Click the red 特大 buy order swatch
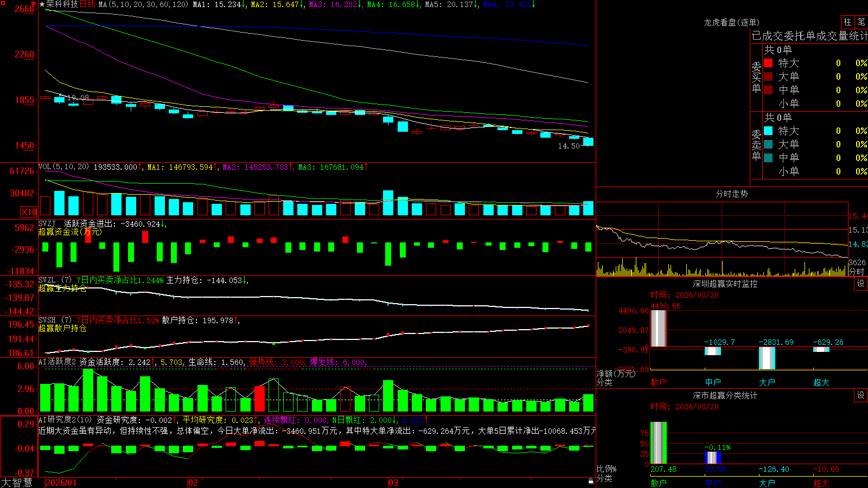The width and height of the screenshot is (868, 488). [768, 63]
